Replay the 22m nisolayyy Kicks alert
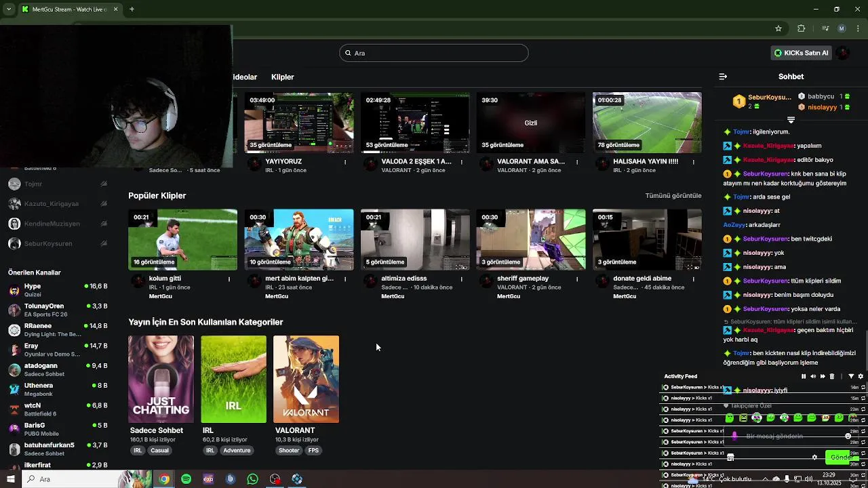 863,409
